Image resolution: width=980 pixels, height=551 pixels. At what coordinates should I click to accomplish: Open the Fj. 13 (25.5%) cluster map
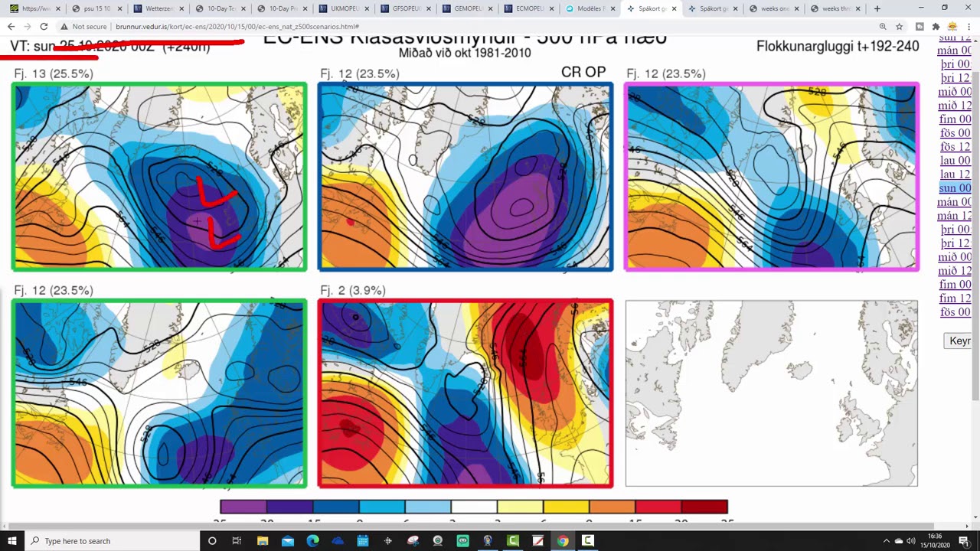click(159, 177)
